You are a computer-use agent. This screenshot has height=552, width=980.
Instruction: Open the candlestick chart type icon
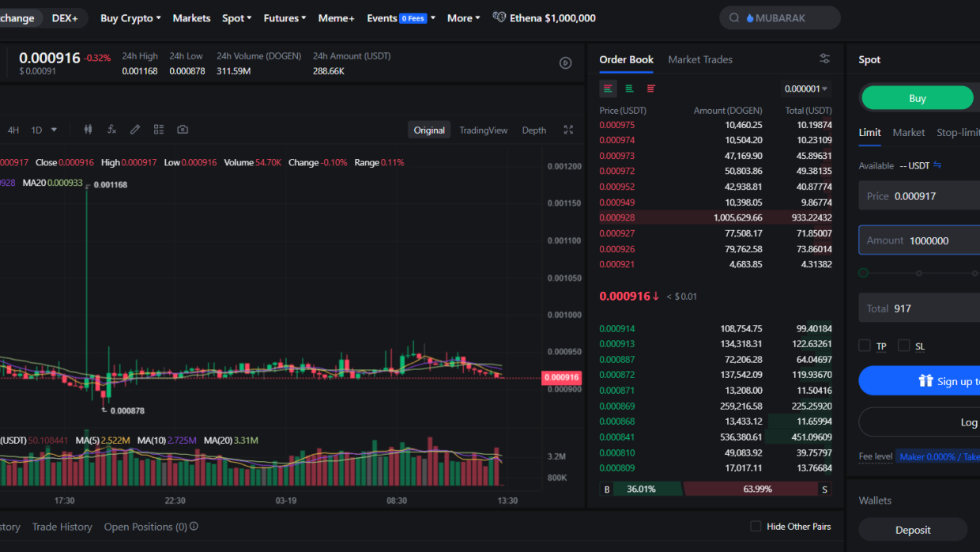89,130
